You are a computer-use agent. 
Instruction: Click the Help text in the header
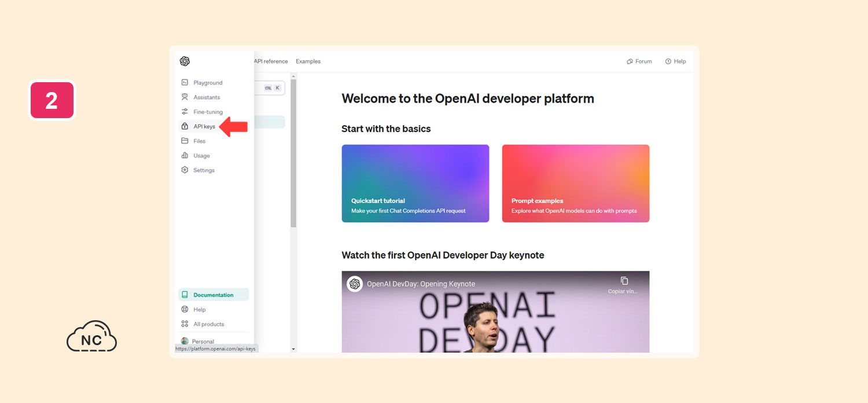pyautogui.click(x=680, y=61)
